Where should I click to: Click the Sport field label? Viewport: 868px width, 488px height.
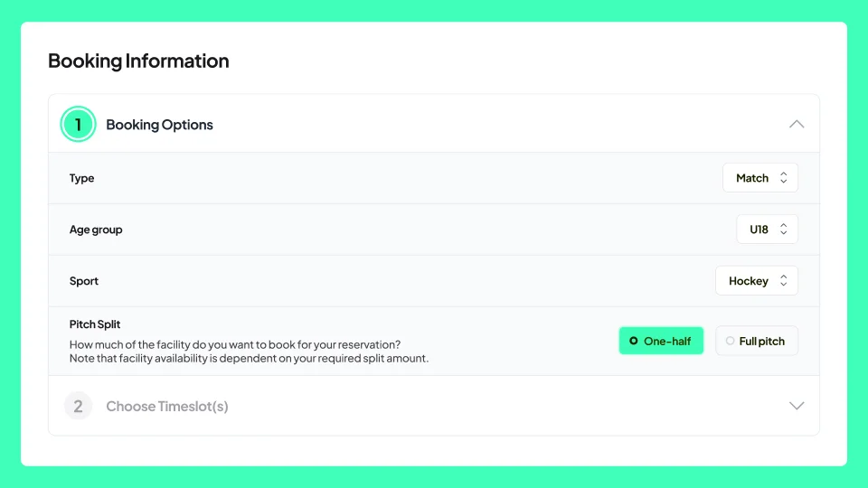[84, 281]
